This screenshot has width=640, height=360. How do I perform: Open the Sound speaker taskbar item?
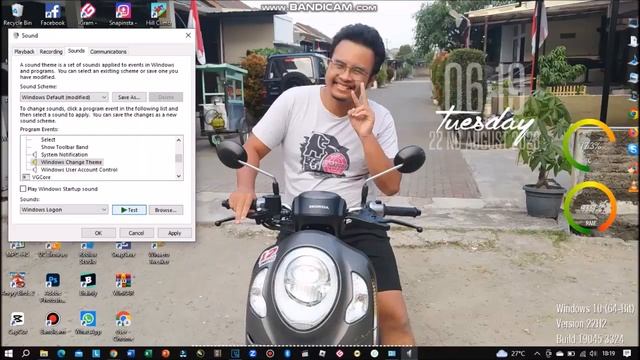(409, 353)
